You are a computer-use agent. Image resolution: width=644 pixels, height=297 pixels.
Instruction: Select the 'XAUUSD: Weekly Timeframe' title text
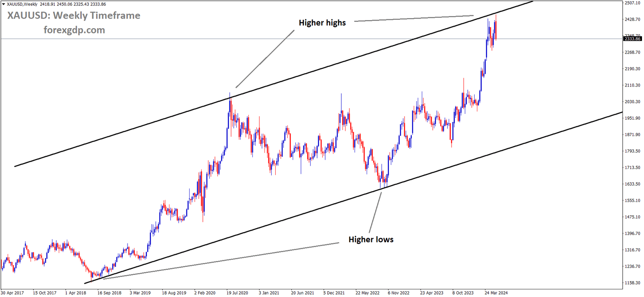(x=74, y=16)
